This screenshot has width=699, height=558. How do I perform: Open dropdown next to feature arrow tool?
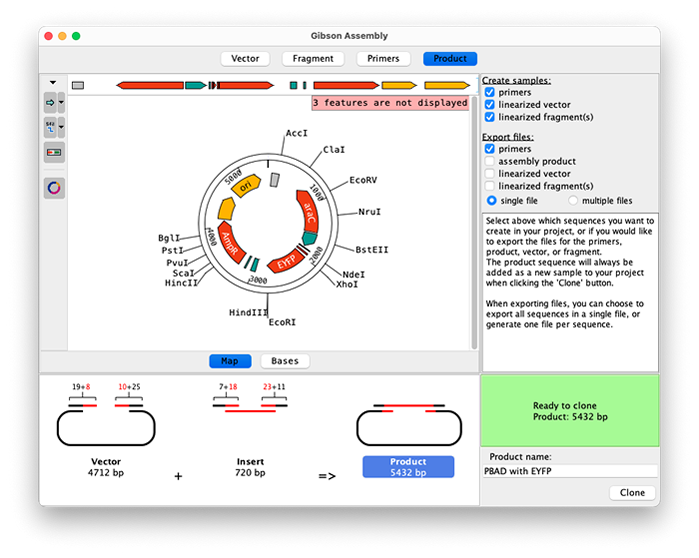coord(63,102)
